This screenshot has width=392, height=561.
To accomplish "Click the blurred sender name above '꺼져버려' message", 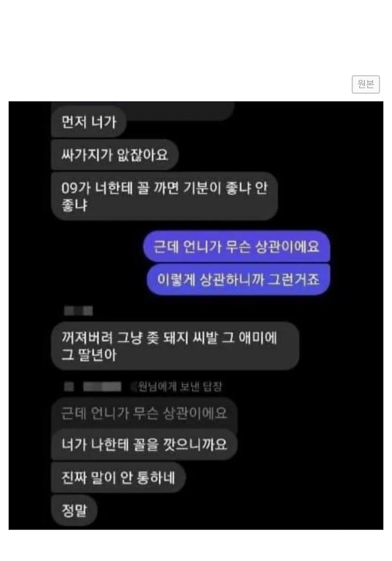I will click(78, 311).
